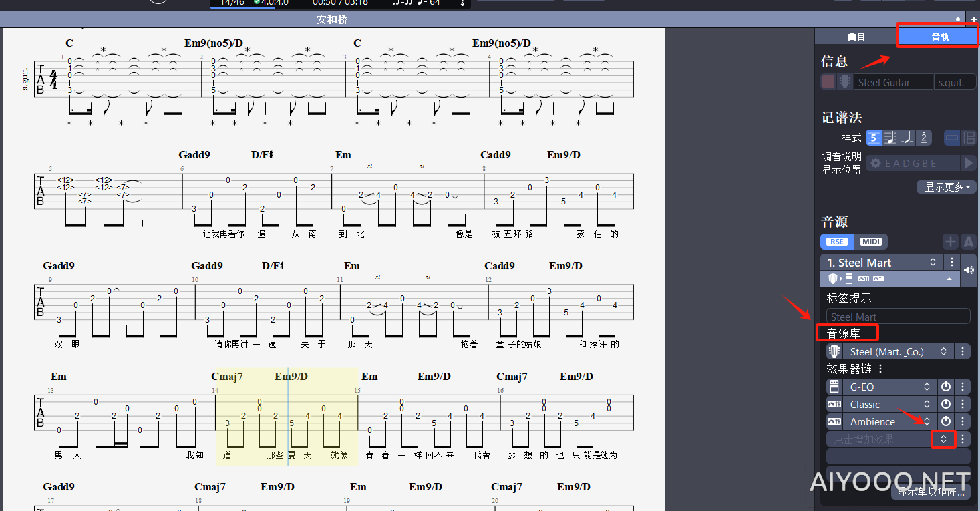The image size is (980, 511).
Task: Change the Classic effect dropdown
Action: 890,404
